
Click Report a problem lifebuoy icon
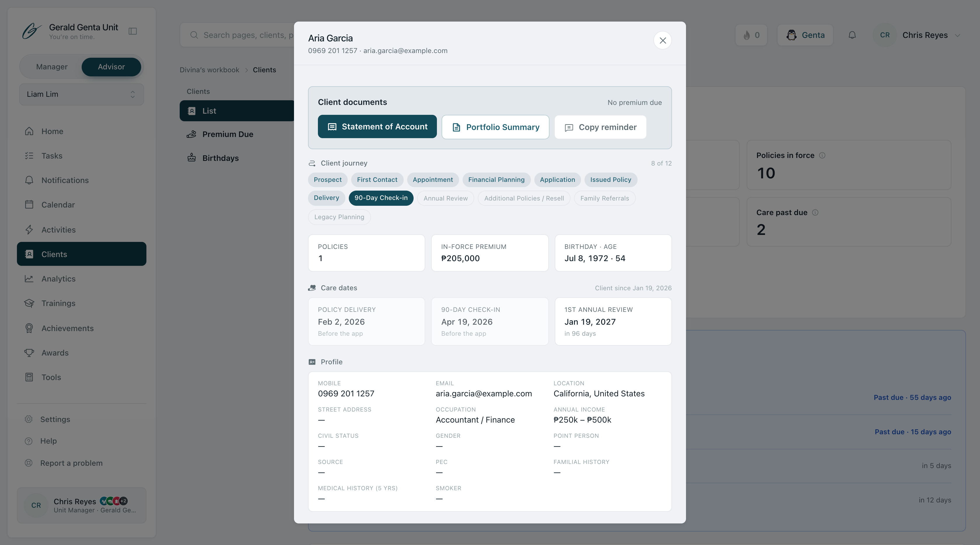click(29, 463)
